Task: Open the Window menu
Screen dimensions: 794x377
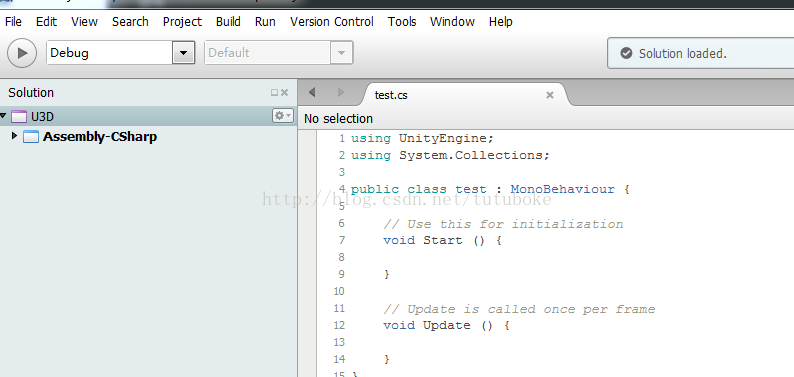Action: pos(452,22)
